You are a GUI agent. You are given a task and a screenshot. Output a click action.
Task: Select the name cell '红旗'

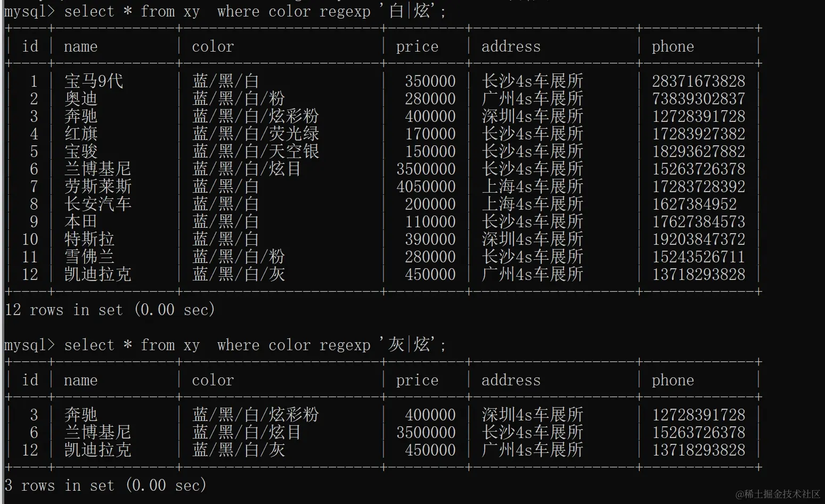point(81,134)
